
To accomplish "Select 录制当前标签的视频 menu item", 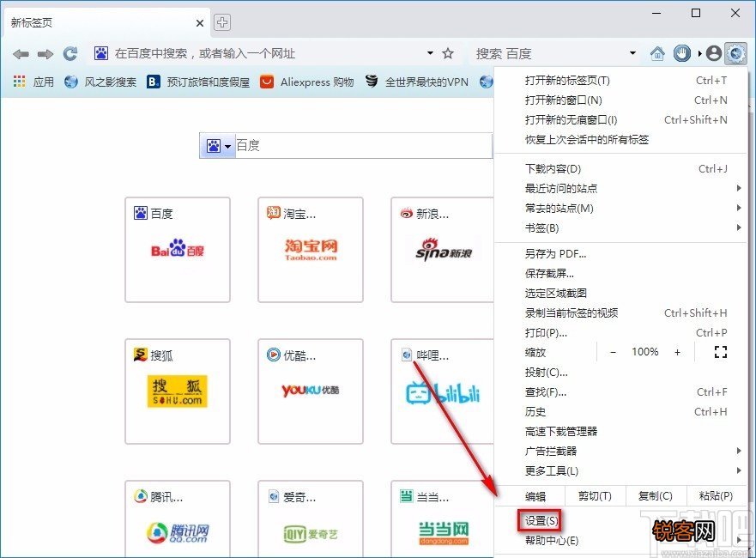I will (621, 313).
